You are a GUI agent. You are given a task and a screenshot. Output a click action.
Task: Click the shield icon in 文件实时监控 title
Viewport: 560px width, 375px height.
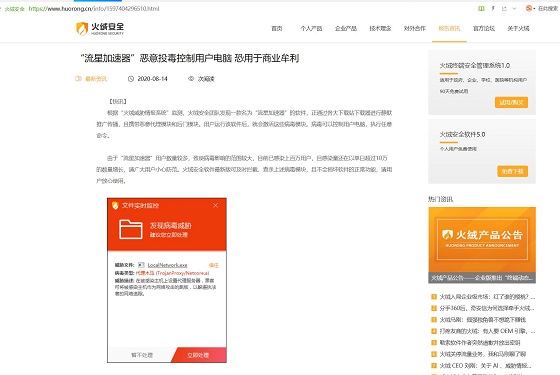pos(115,205)
